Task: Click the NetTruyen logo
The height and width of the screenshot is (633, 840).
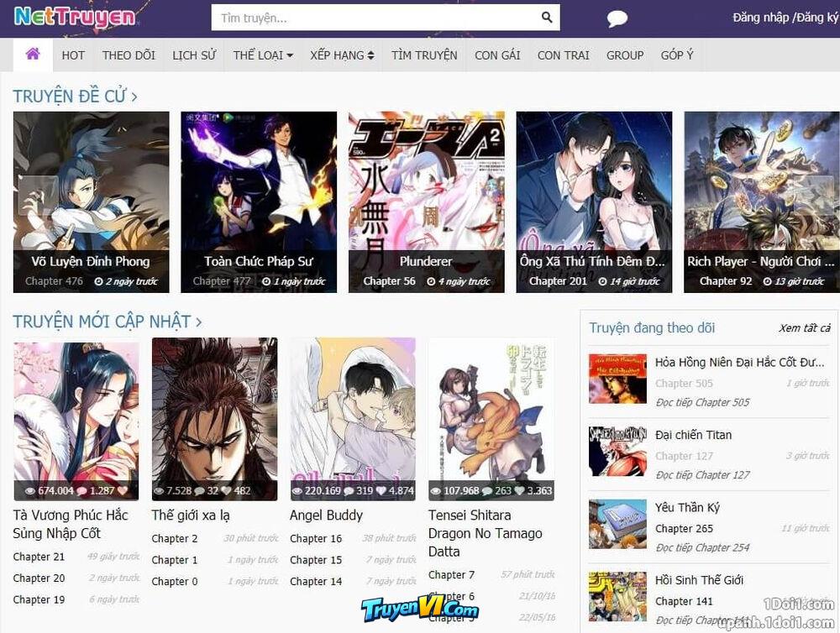Action: coord(75,17)
